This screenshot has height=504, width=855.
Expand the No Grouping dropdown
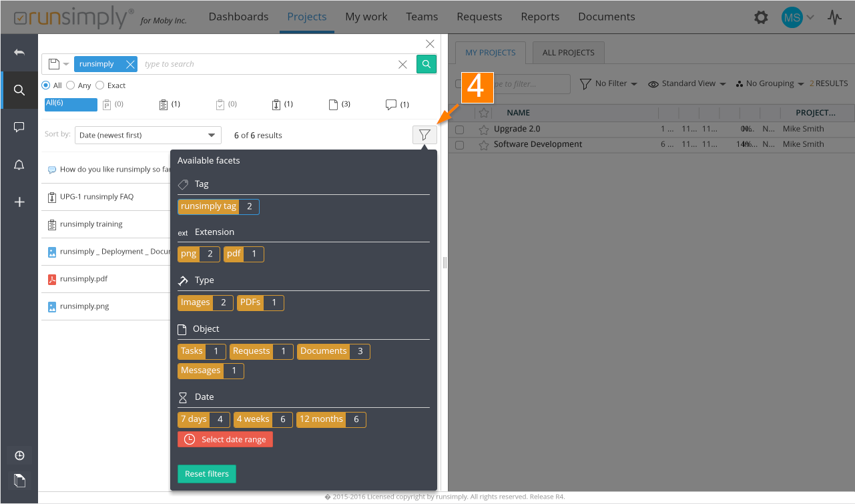(770, 83)
